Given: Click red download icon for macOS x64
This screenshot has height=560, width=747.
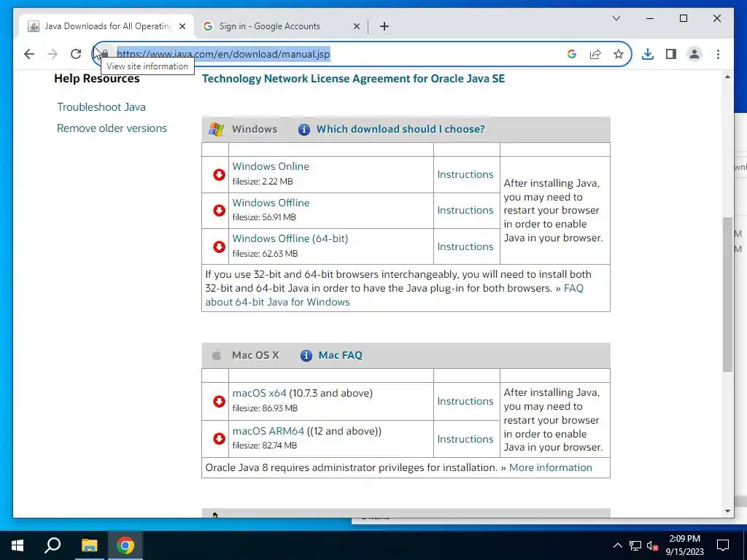Looking at the screenshot, I should coord(219,402).
